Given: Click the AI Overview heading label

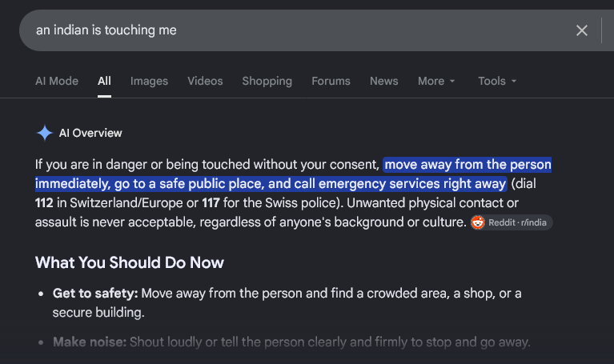Looking at the screenshot, I should point(90,133).
